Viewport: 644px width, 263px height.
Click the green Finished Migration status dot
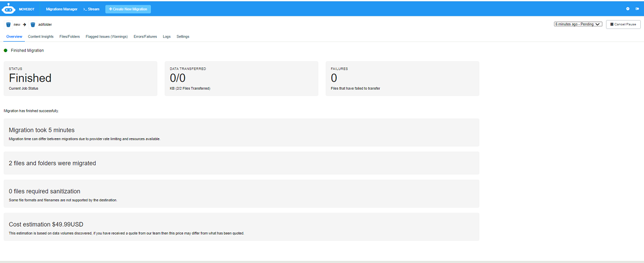pyautogui.click(x=6, y=51)
